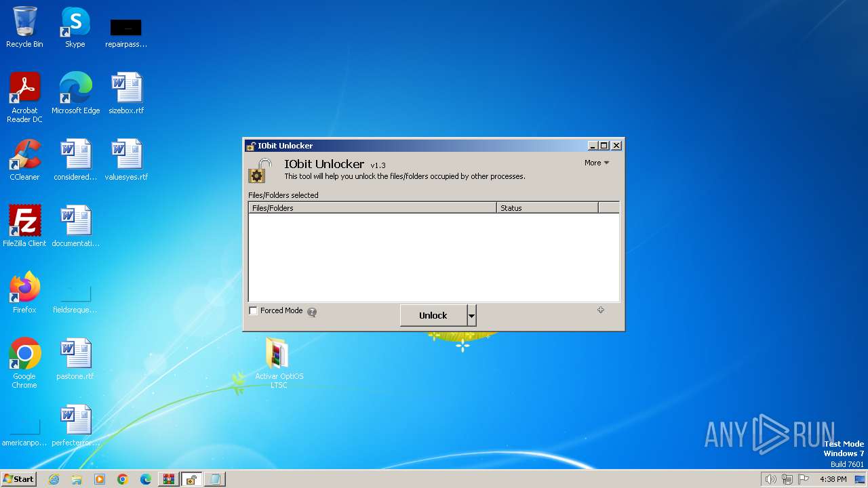Click the add files plus icon
The width and height of the screenshot is (868, 488).
(601, 310)
